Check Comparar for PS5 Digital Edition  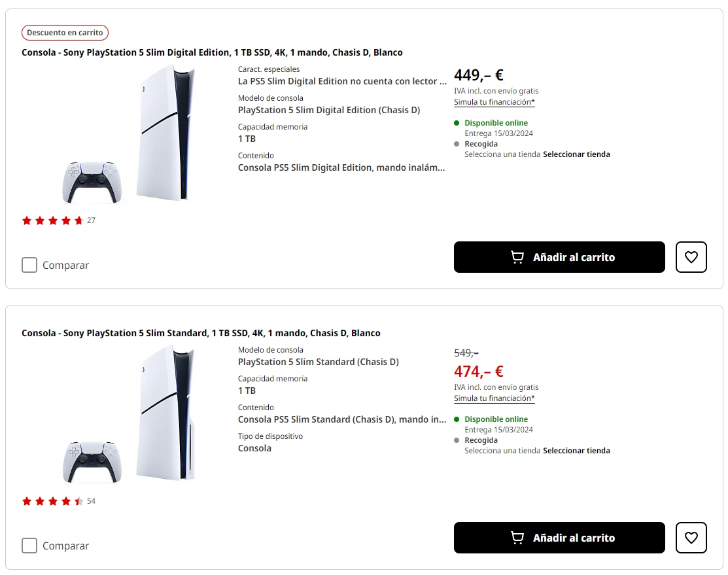29,265
